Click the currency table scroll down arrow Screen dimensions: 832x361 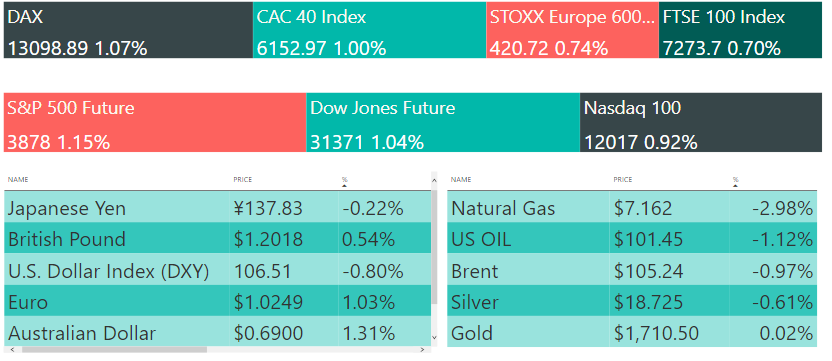pyautogui.click(x=435, y=337)
